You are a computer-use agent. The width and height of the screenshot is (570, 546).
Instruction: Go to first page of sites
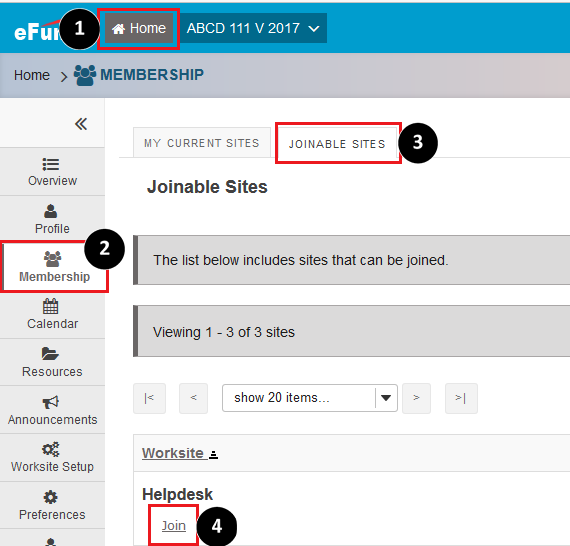[149, 398]
